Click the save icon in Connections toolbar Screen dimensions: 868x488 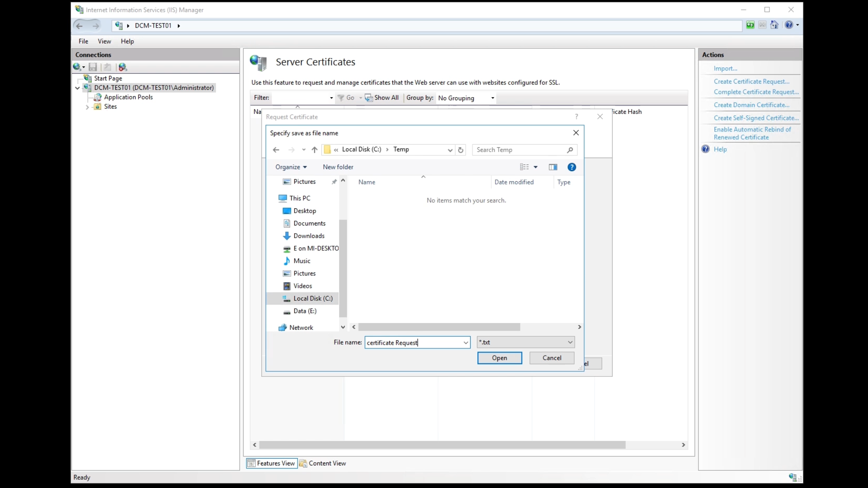pyautogui.click(x=93, y=67)
